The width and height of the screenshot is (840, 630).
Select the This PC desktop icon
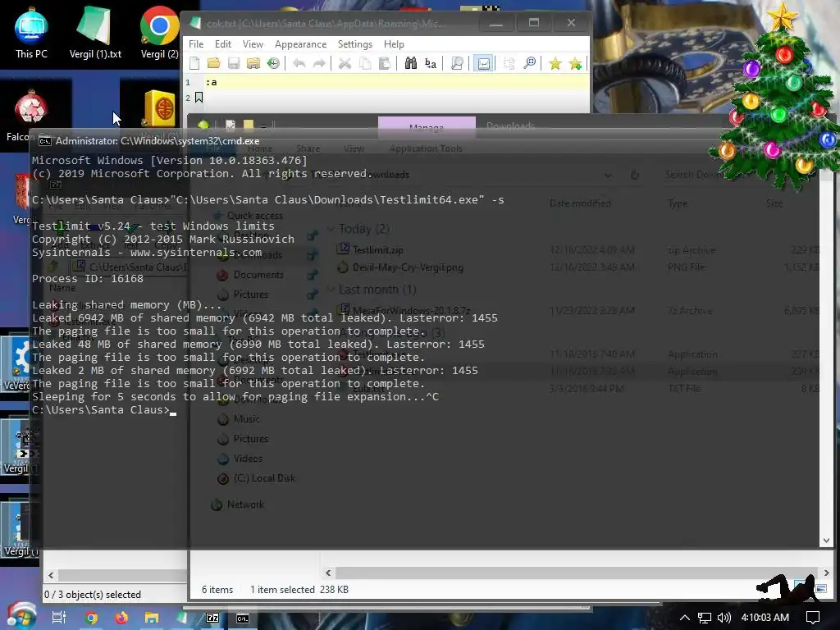point(31,33)
